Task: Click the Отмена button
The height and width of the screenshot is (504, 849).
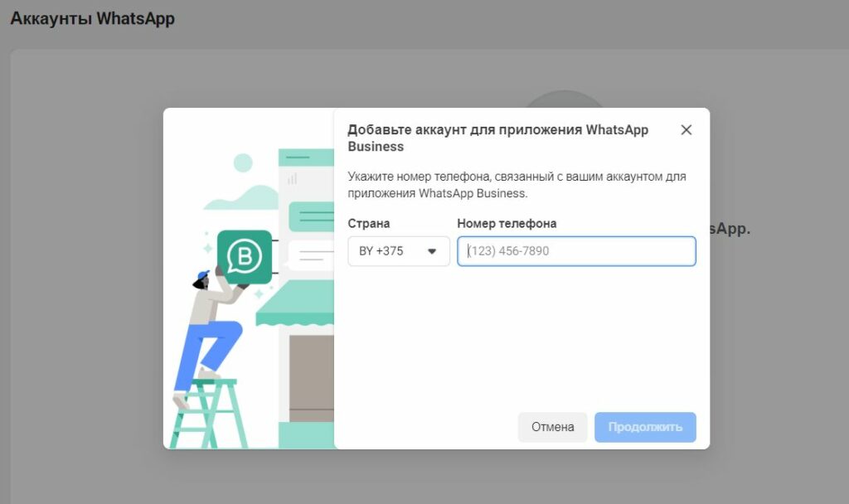Action: (x=552, y=427)
